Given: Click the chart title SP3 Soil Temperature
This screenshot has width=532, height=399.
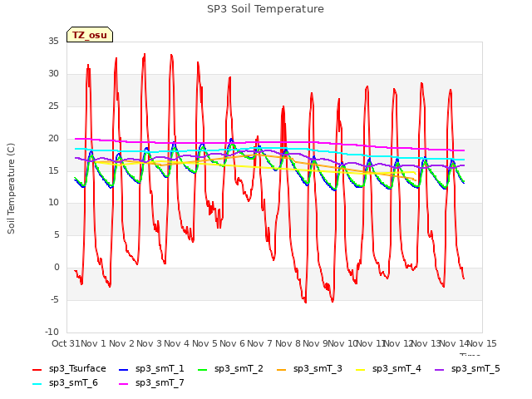Looking at the screenshot, I should pyautogui.click(x=265, y=9).
